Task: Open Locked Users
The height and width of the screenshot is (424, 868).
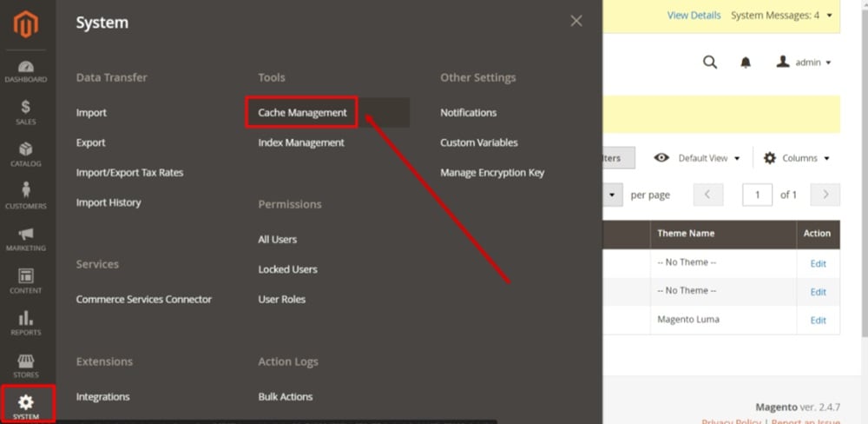Action: tap(288, 269)
